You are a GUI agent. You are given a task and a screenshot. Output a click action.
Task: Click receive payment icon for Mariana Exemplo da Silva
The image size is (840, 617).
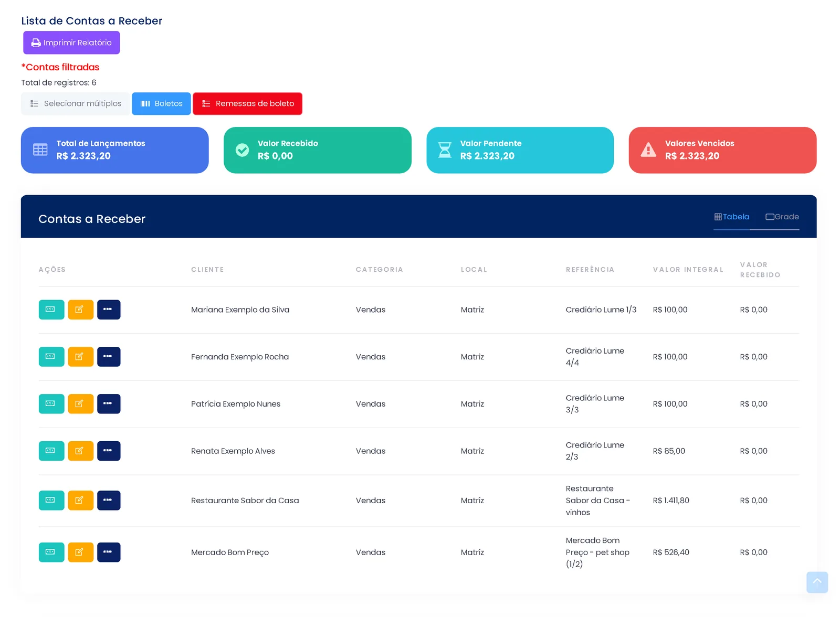point(51,310)
